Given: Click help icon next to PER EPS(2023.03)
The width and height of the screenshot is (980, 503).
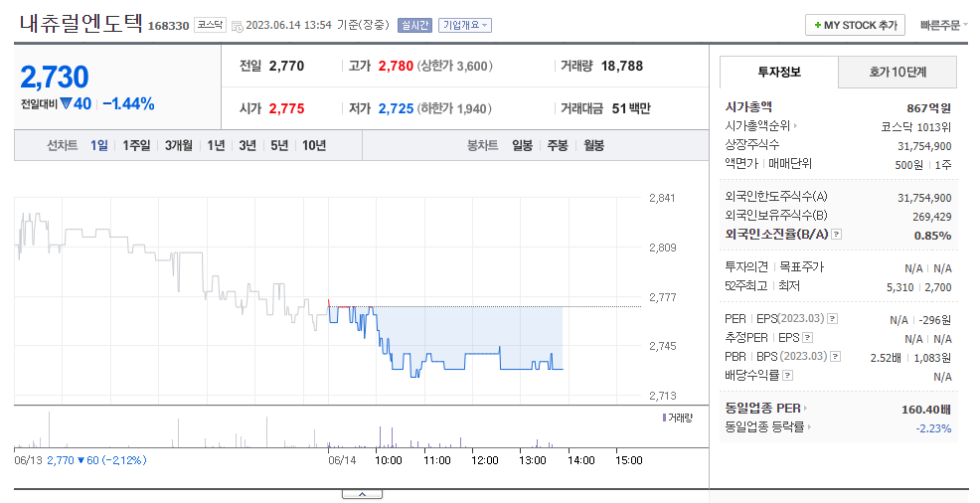Looking at the screenshot, I should click(x=832, y=319).
